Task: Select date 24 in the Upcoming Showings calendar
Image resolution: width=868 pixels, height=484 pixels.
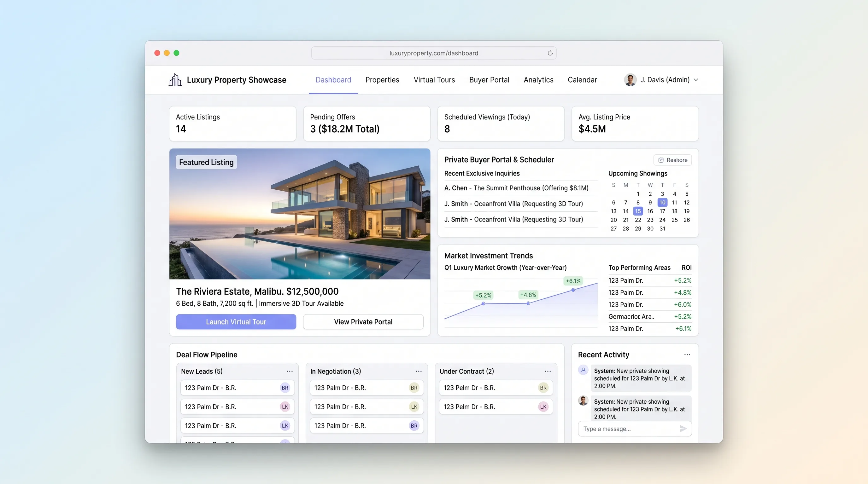Action: click(662, 220)
